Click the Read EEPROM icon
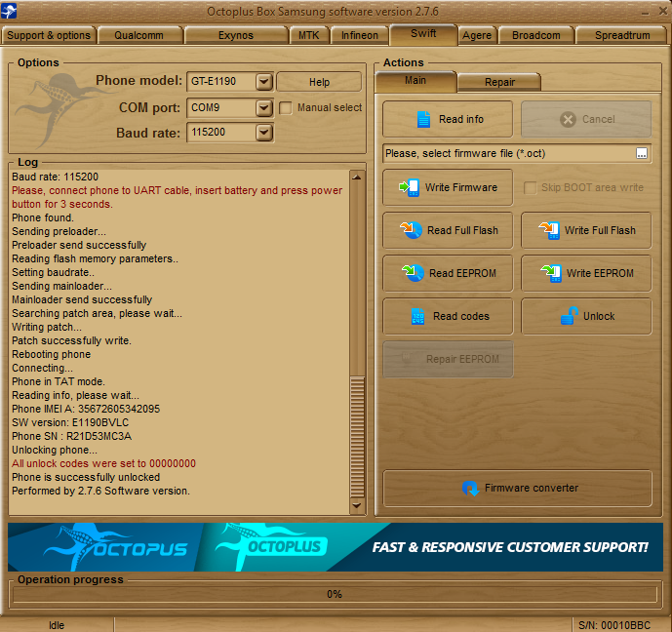 tap(413, 273)
